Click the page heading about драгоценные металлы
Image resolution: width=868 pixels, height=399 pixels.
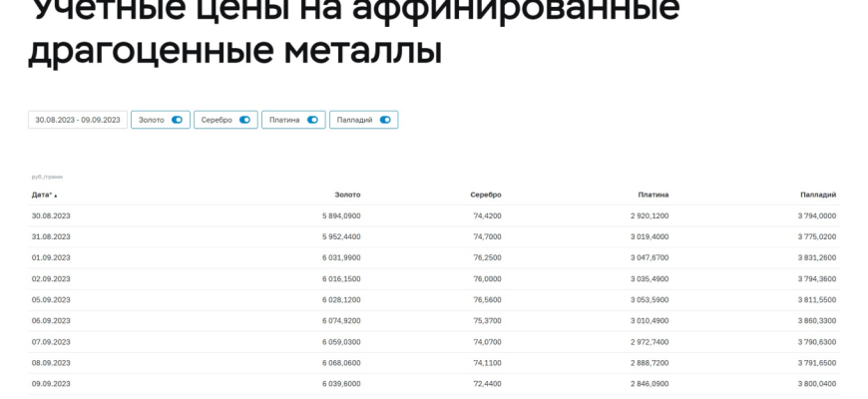[234, 50]
